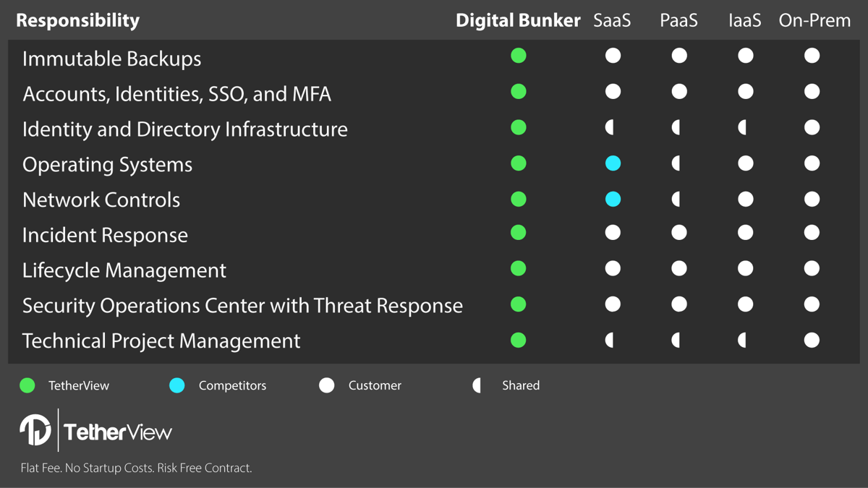The width and height of the screenshot is (868, 488).
Task: Select the cyan dot for SaaS Network Controls
Action: click(x=613, y=199)
